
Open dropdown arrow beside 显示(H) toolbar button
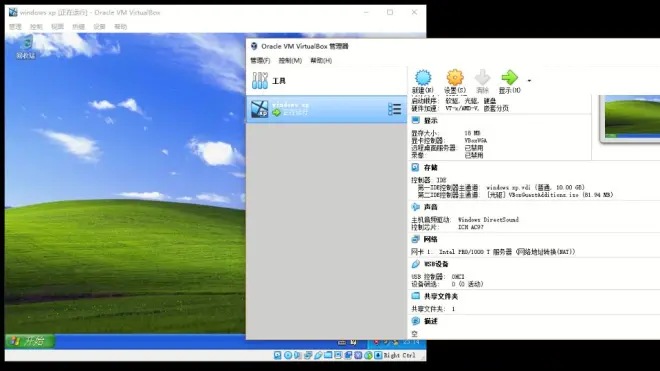529,80
